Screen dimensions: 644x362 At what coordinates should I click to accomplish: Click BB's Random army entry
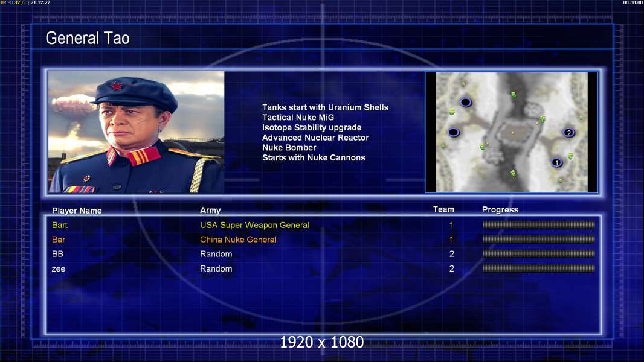(216, 254)
